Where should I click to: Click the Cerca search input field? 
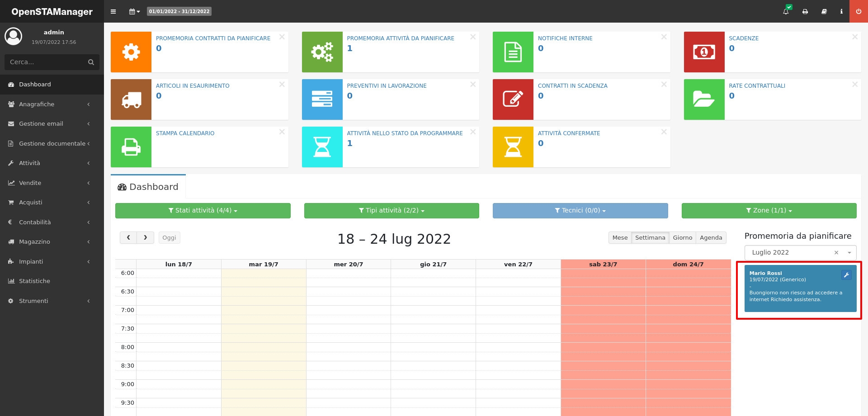click(45, 62)
